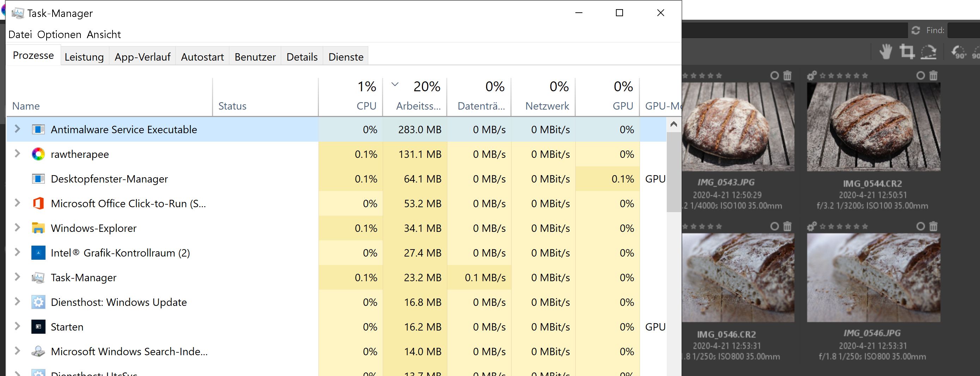Open the Optionen menu
The image size is (980, 376).
tap(59, 35)
